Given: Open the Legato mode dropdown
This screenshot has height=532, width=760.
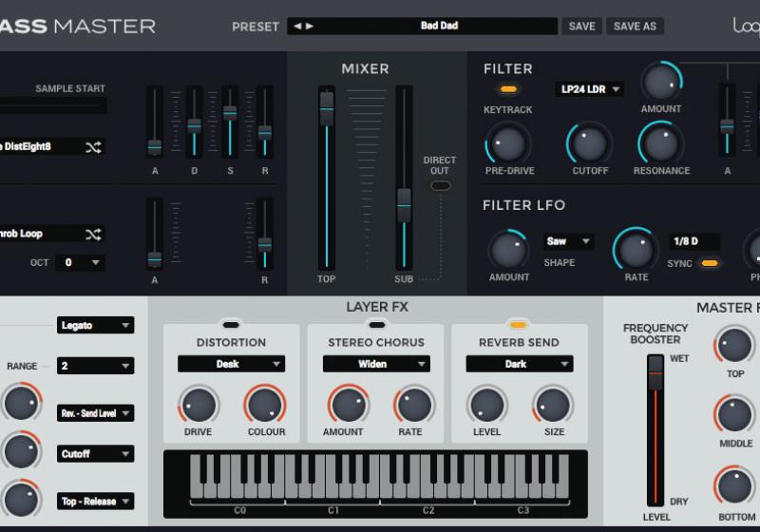Looking at the screenshot, I should pyautogui.click(x=96, y=325).
